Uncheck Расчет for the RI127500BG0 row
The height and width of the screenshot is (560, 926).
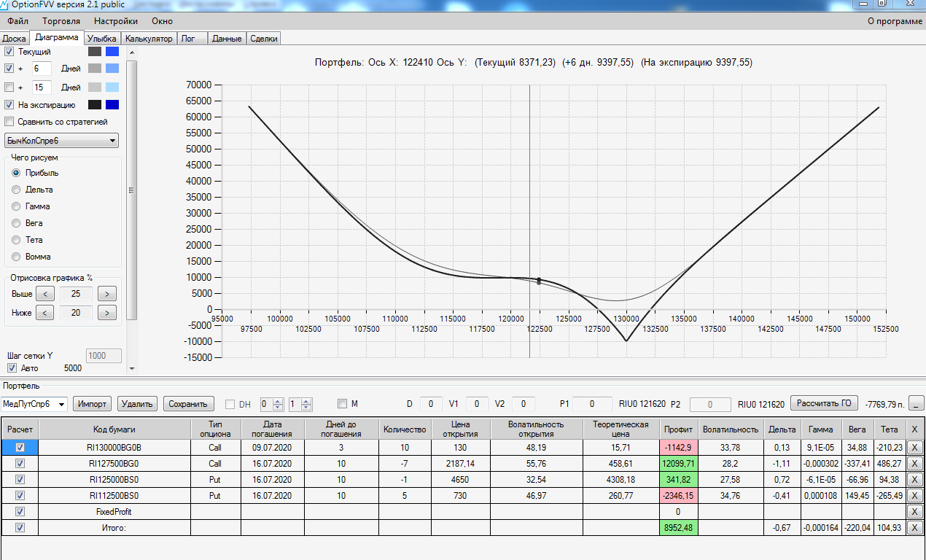[20, 464]
